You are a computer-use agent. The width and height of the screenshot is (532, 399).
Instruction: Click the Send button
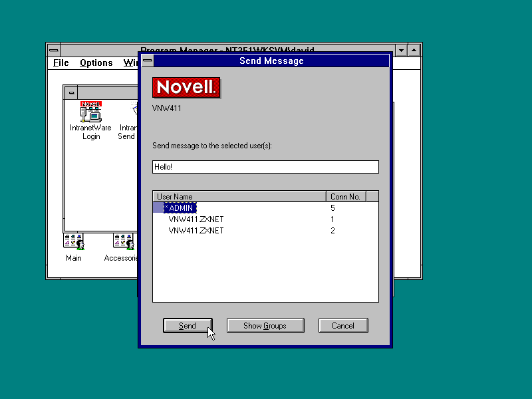(x=188, y=326)
